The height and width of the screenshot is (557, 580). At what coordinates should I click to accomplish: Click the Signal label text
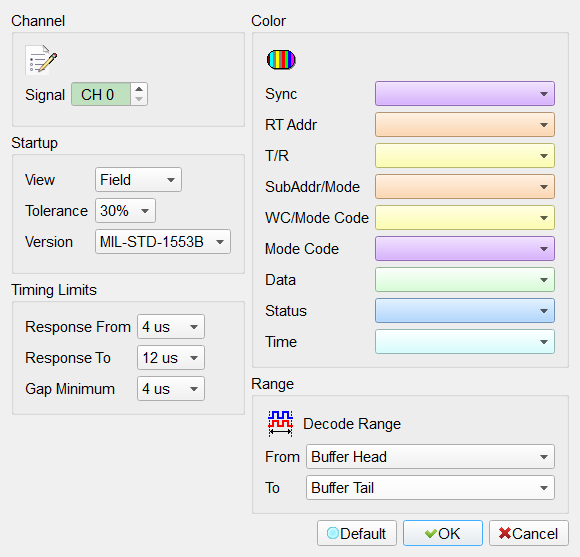click(45, 95)
